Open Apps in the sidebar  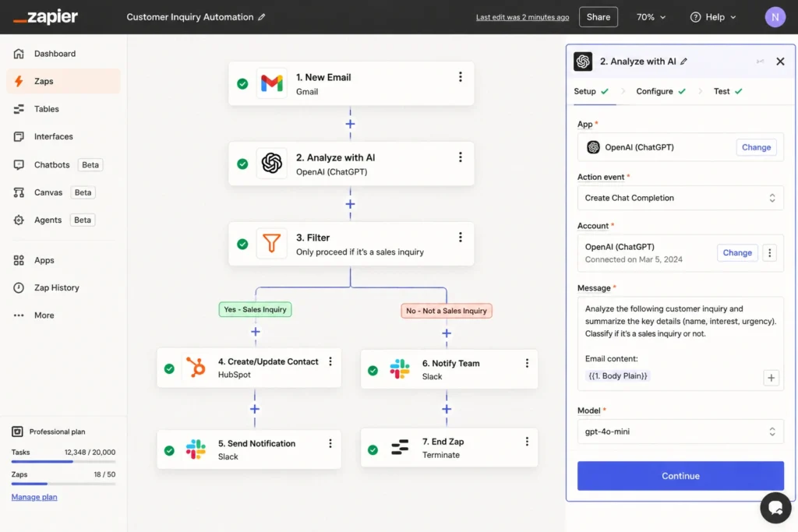pyautogui.click(x=63, y=260)
